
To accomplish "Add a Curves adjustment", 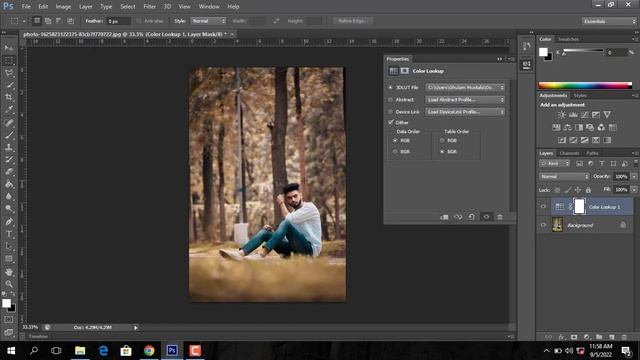I will pyautogui.click(x=584, y=115).
